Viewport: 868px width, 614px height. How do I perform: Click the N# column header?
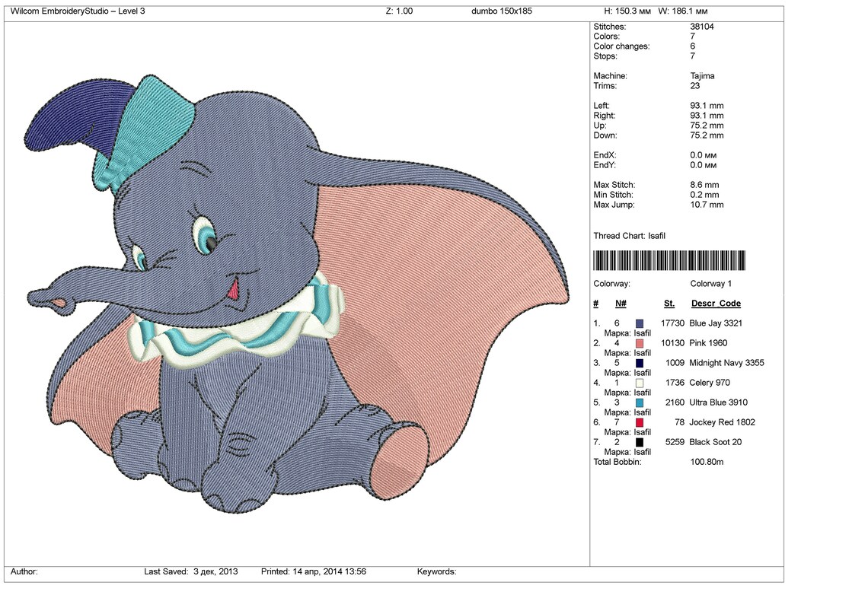621,303
